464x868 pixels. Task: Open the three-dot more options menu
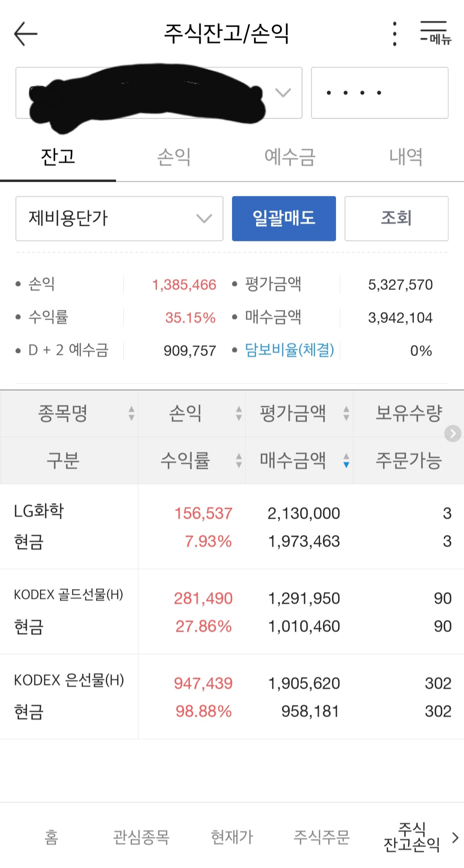tap(394, 34)
